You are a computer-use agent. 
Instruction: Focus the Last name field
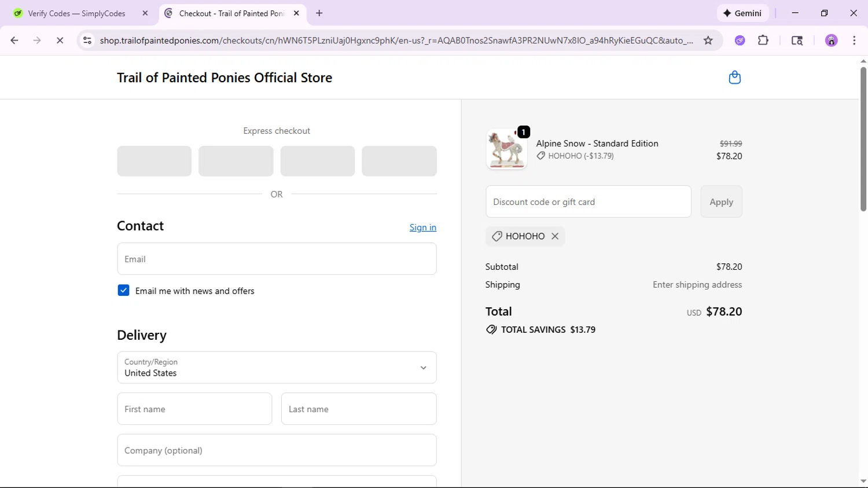359,409
